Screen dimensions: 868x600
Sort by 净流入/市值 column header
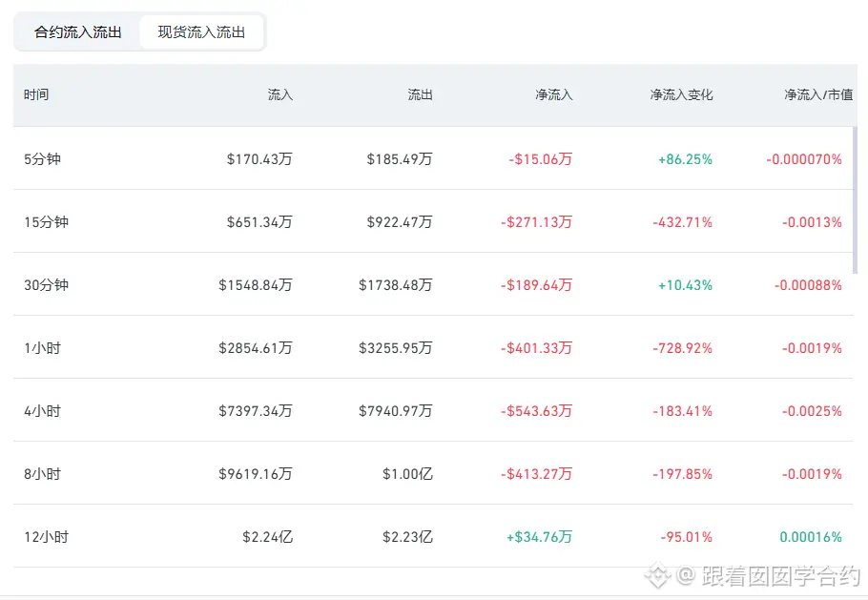click(818, 94)
